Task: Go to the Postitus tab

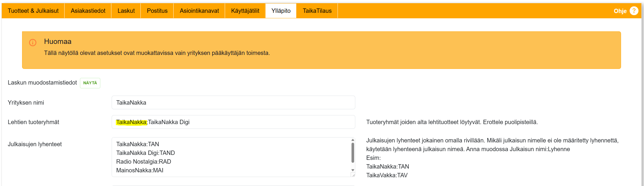Action: 157,11
